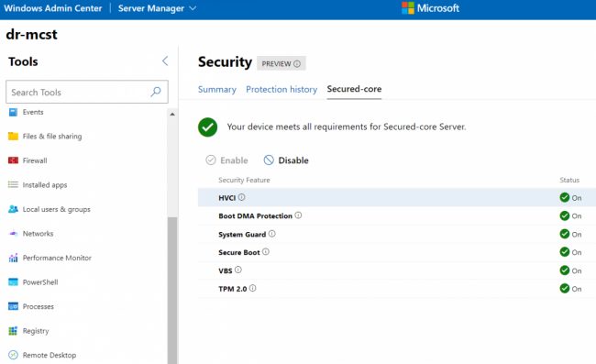Image resolution: width=596 pixels, height=364 pixels.
Task: Click the Installed apps list icon
Action: [x=13, y=184]
